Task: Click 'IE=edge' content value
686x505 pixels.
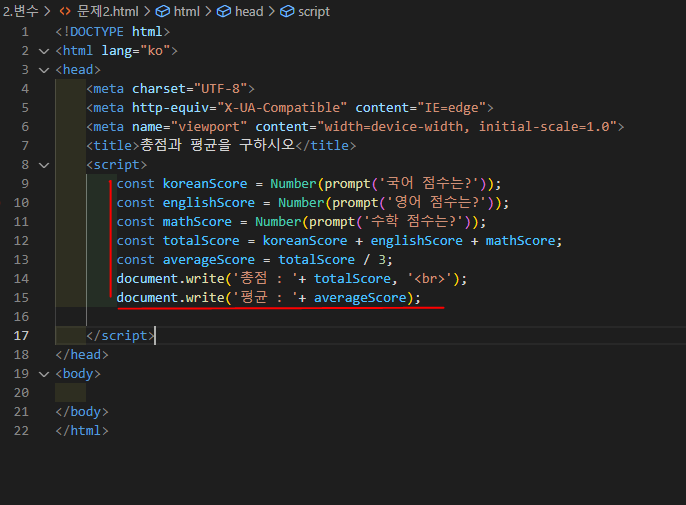Action: [452, 108]
